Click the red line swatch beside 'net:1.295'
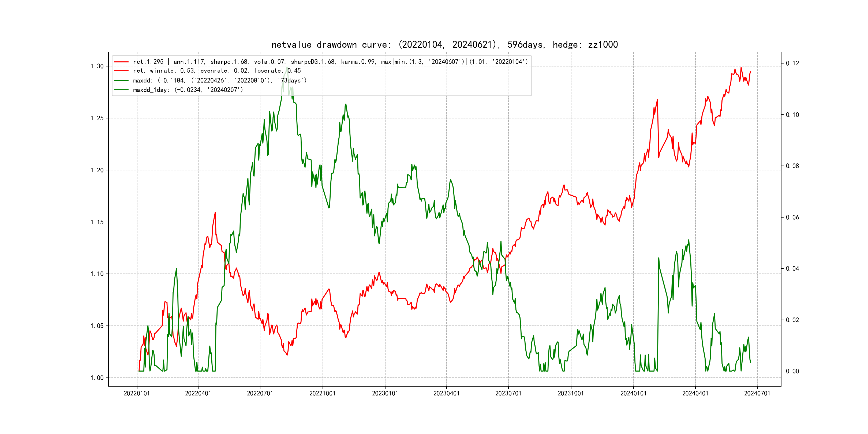Screen dimensions: 868x434 [x=121, y=62]
